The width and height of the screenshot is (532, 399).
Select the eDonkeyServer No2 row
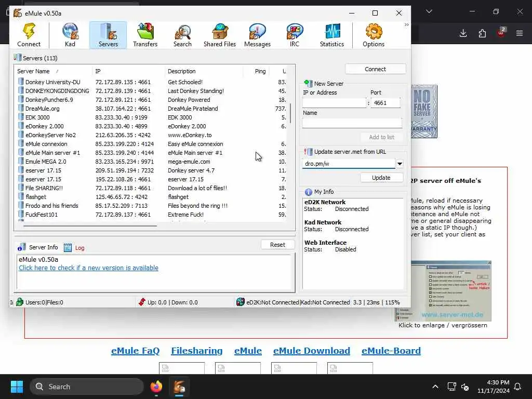[152, 135]
